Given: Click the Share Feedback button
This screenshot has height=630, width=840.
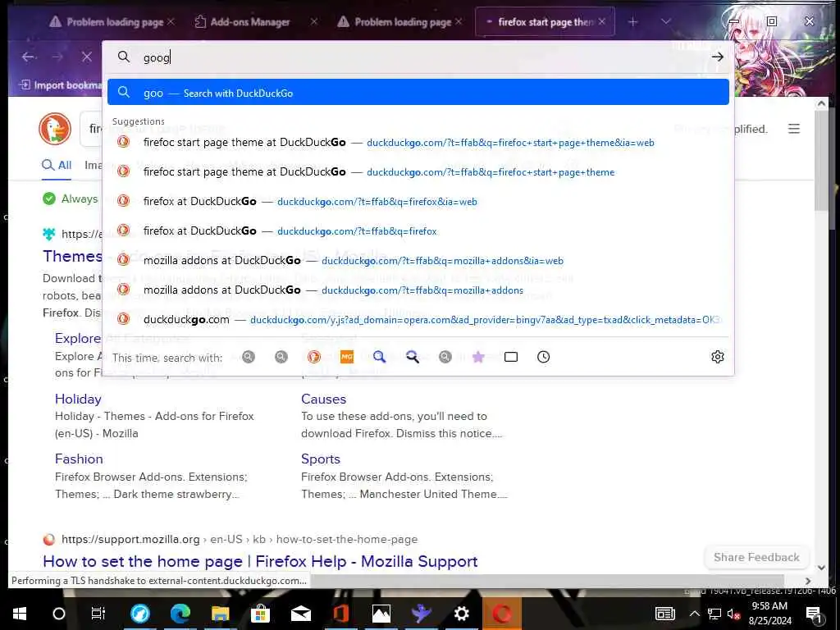Looking at the screenshot, I should [x=756, y=557].
